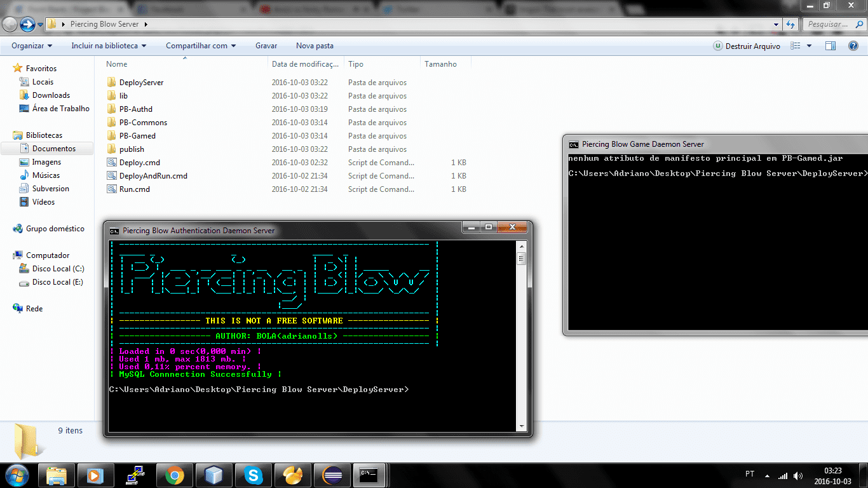Open the Compartilhar com dropdown
The width and height of the screenshot is (868, 488).
tap(201, 46)
